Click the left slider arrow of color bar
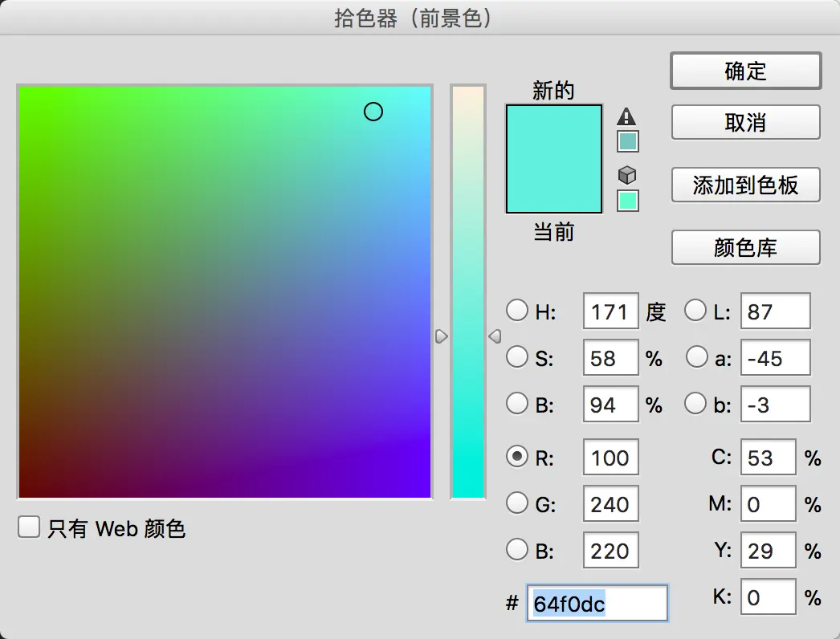The width and height of the screenshot is (840, 639). click(441, 336)
